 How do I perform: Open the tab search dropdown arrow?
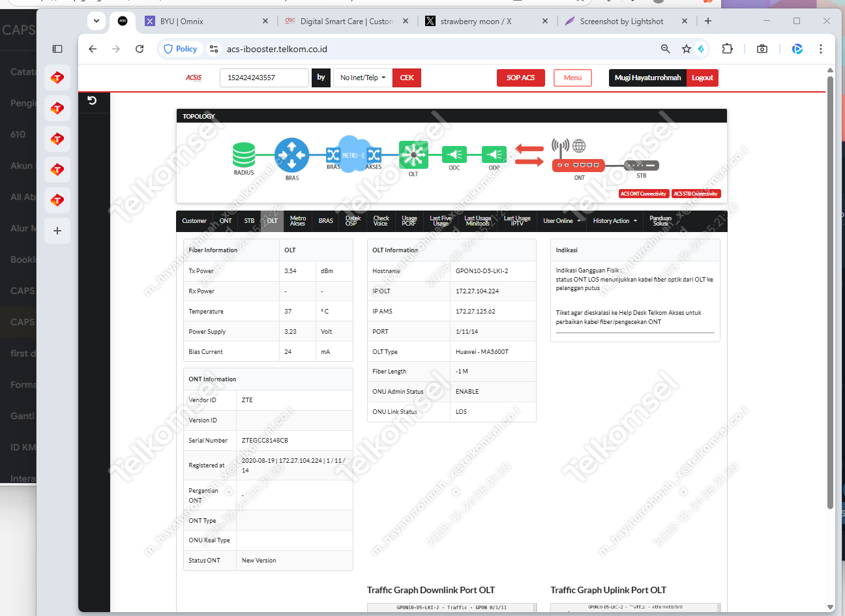click(96, 21)
